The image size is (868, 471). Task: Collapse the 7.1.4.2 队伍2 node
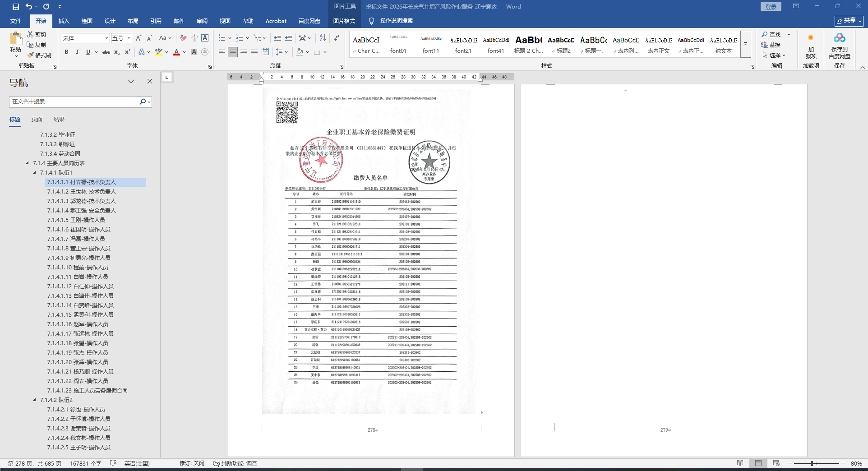(x=35, y=400)
